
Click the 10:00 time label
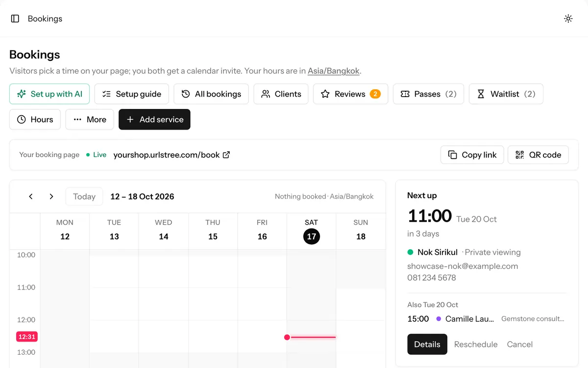[x=26, y=255]
